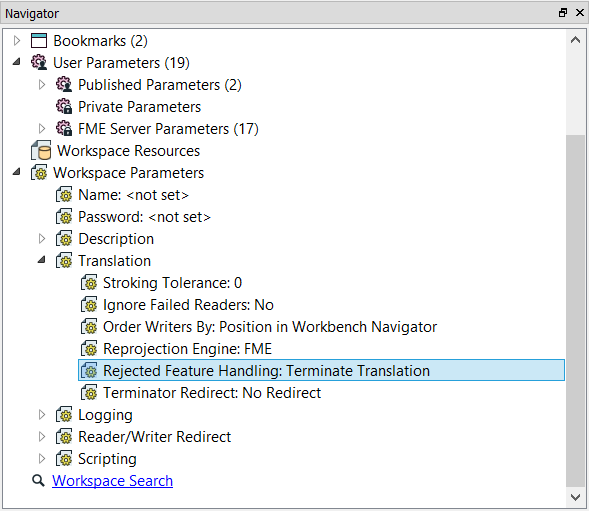Click the Private Parameters lock-gear icon
Image resolution: width=589 pixels, height=511 pixels.
click(64, 107)
